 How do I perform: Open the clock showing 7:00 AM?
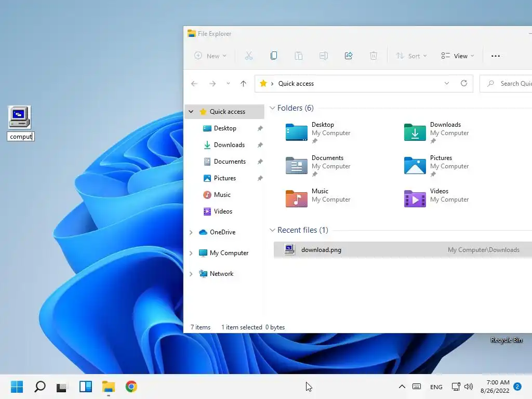495,387
